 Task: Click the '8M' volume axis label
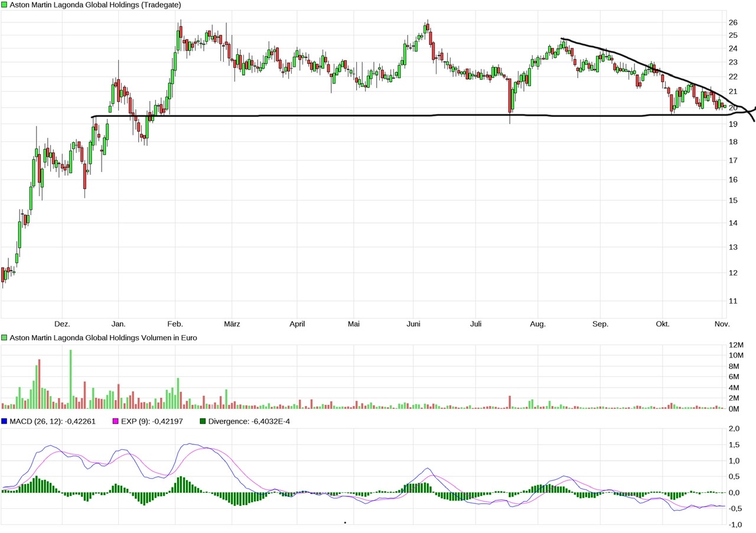(734, 366)
